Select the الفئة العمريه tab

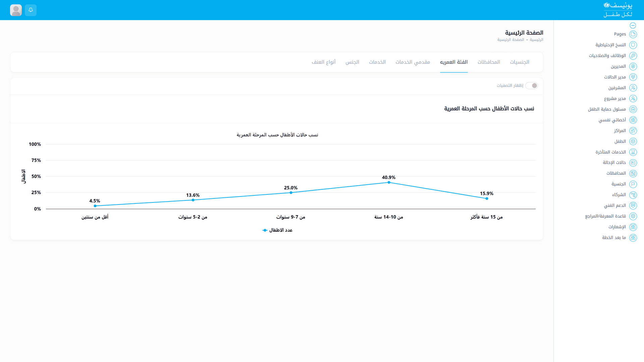(x=454, y=62)
